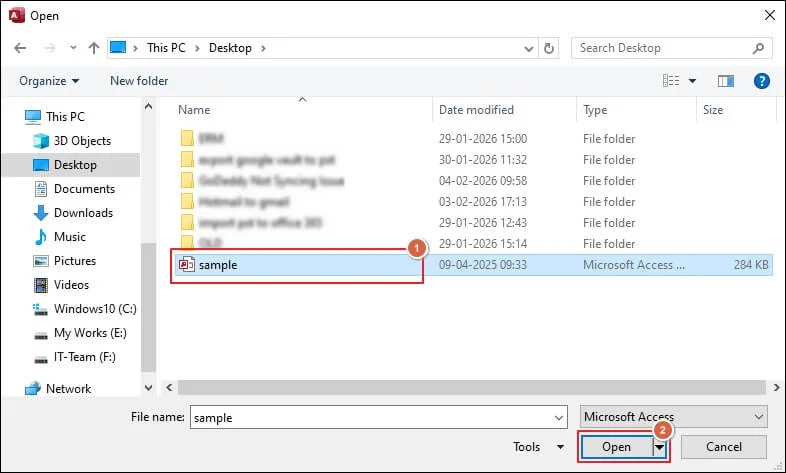Click the computer icon in the address bar

[x=118, y=48]
